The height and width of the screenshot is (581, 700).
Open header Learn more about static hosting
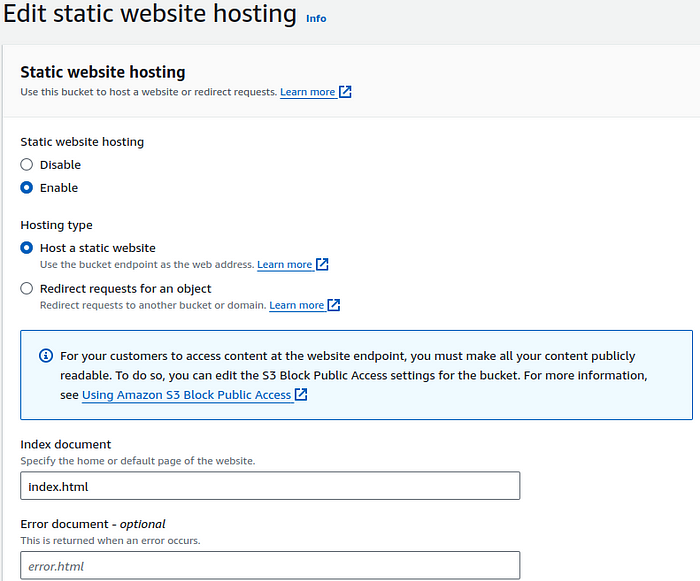pos(308,92)
